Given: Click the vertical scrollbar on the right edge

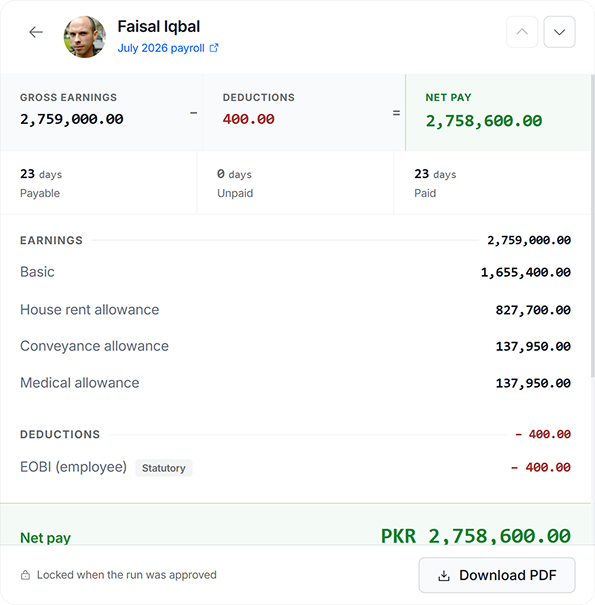Looking at the screenshot, I should coord(593,226).
